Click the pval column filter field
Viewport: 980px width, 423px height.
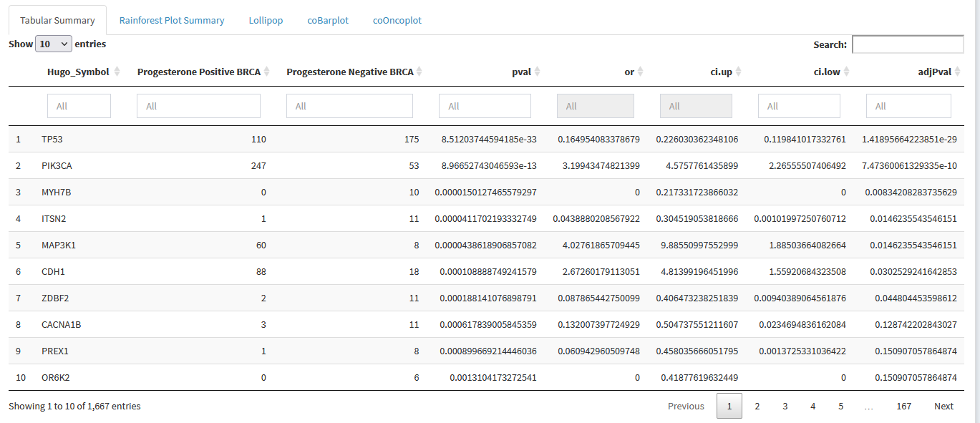tap(485, 106)
